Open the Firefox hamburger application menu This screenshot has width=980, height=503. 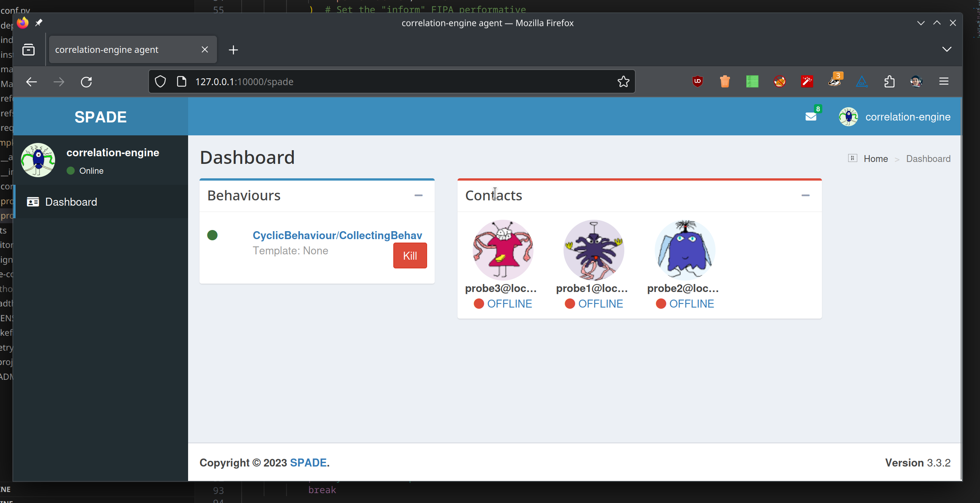point(944,81)
